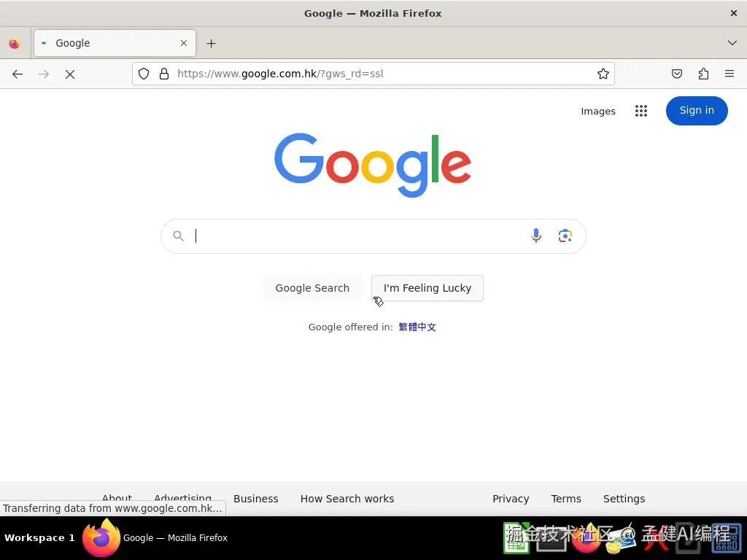
Task: Switch language to 繁體中文
Action: tap(417, 327)
